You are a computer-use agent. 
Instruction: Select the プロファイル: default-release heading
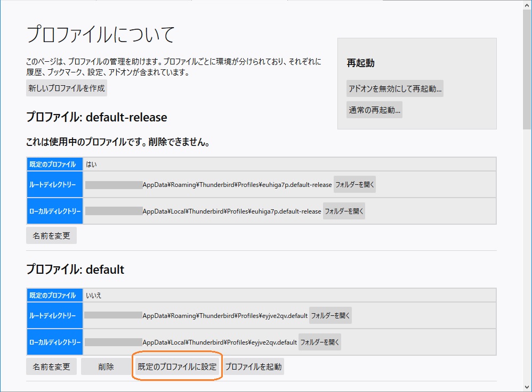click(96, 117)
